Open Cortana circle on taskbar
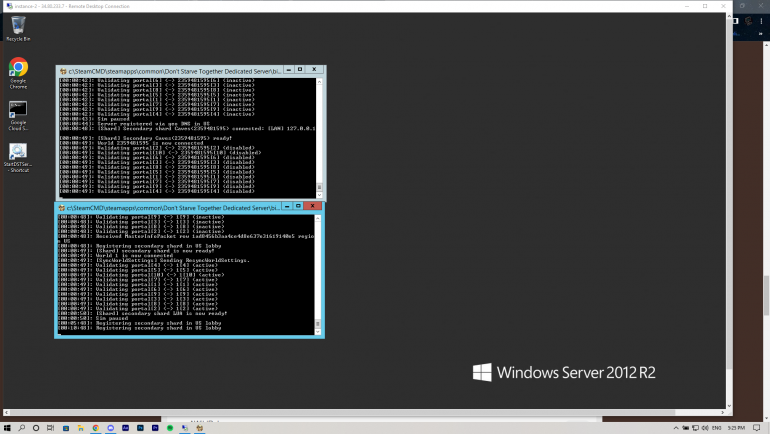Viewport: 770px width, 434px height. [x=36, y=428]
